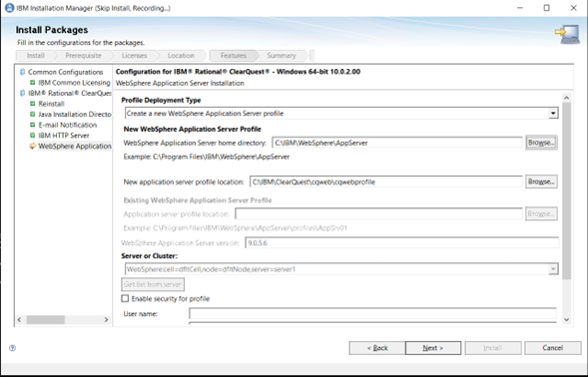Click the scroll down arrow of configuration panel

click(x=567, y=320)
